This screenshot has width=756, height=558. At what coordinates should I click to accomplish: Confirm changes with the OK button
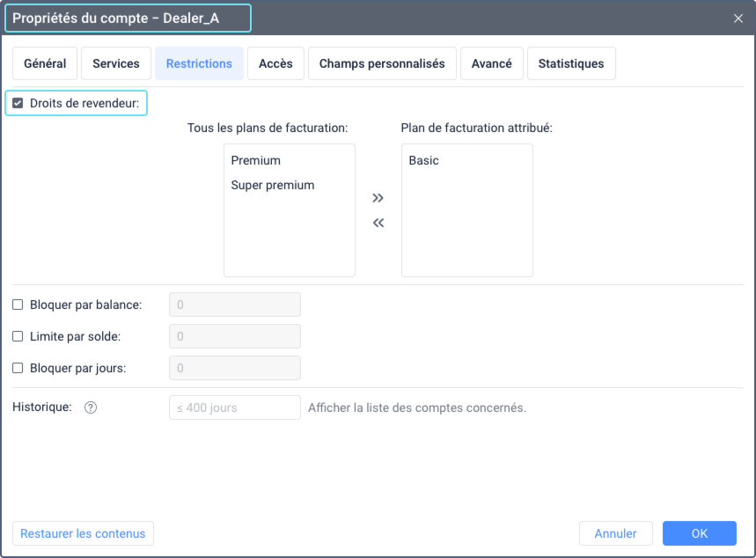[x=699, y=533]
